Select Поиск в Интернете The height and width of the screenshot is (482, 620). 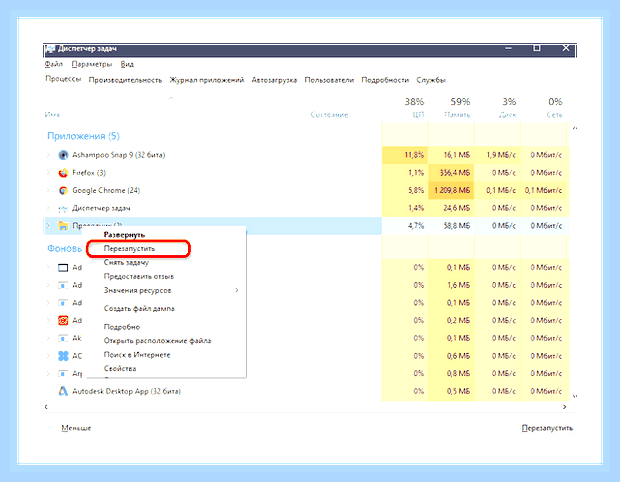[137, 355]
